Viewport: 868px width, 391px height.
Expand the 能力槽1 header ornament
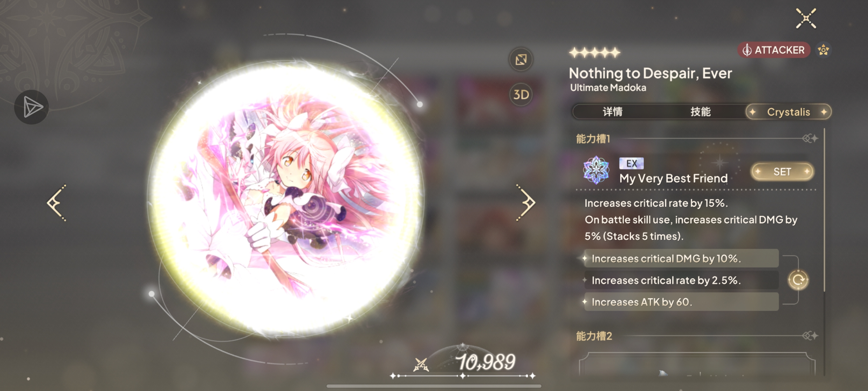point(810,138)
